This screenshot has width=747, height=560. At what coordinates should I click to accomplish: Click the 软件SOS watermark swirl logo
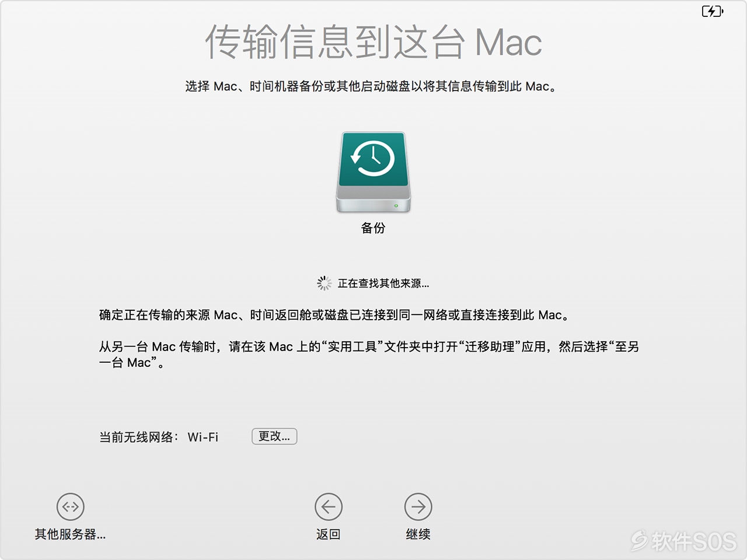tap(640, 541)
